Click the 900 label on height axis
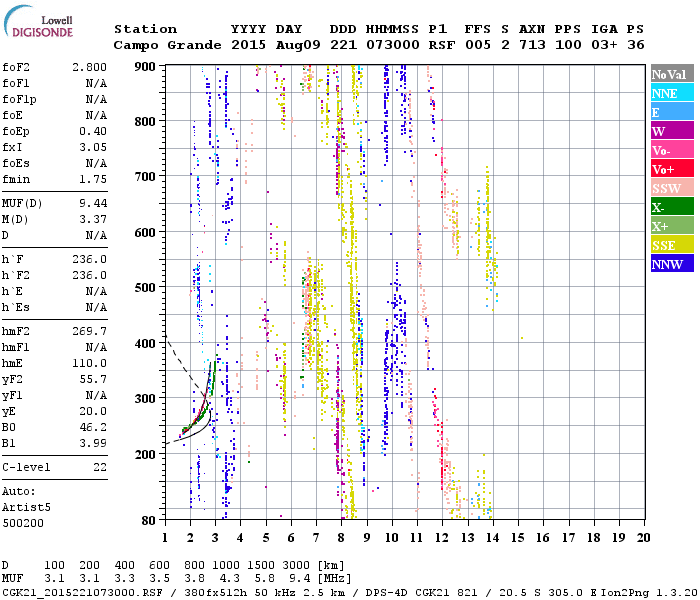 [145, 67]
